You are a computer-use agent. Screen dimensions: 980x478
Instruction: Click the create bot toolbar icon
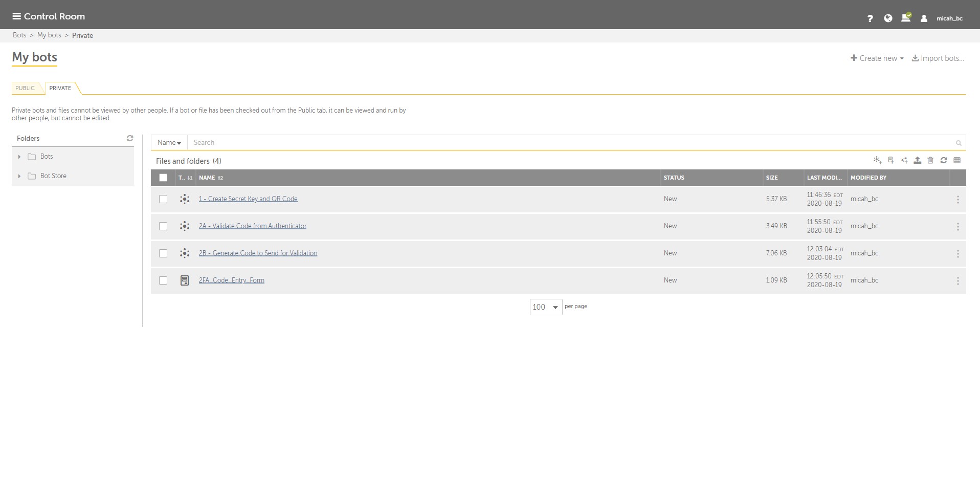[878, 160]
